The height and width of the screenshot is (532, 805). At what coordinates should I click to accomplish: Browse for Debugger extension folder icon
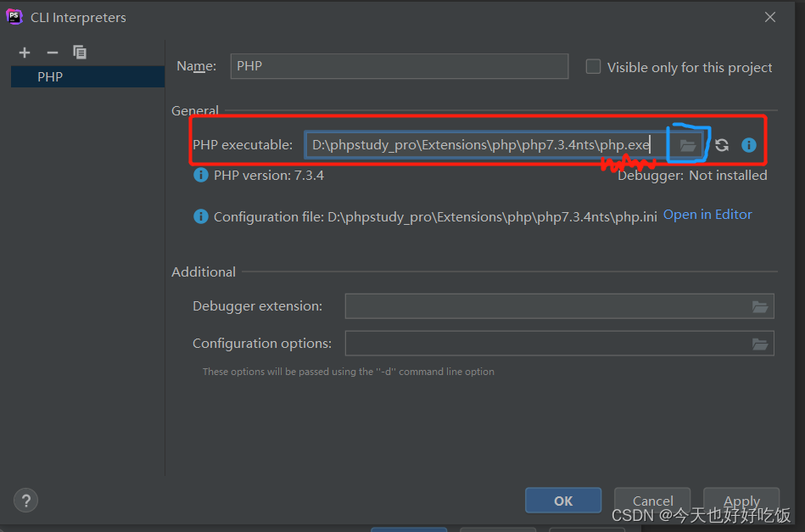click(x=760, y=306)
